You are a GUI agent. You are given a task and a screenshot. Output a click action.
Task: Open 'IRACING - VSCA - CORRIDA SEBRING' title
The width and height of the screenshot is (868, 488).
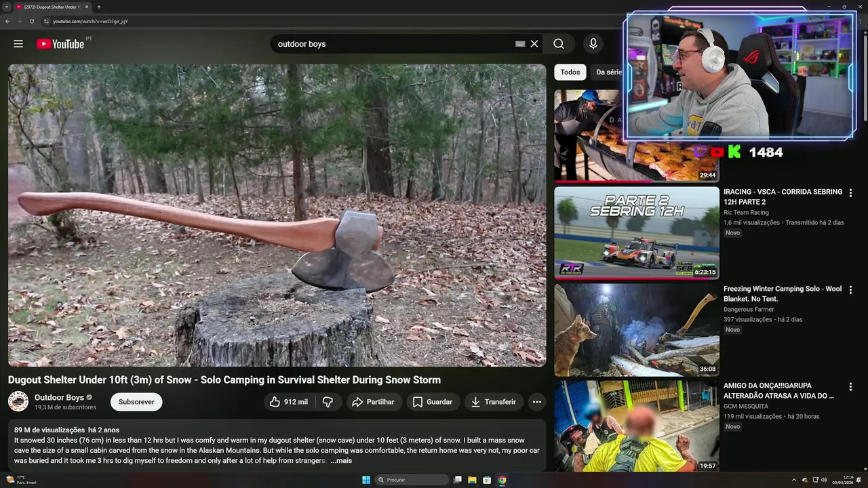click(783, 197)
